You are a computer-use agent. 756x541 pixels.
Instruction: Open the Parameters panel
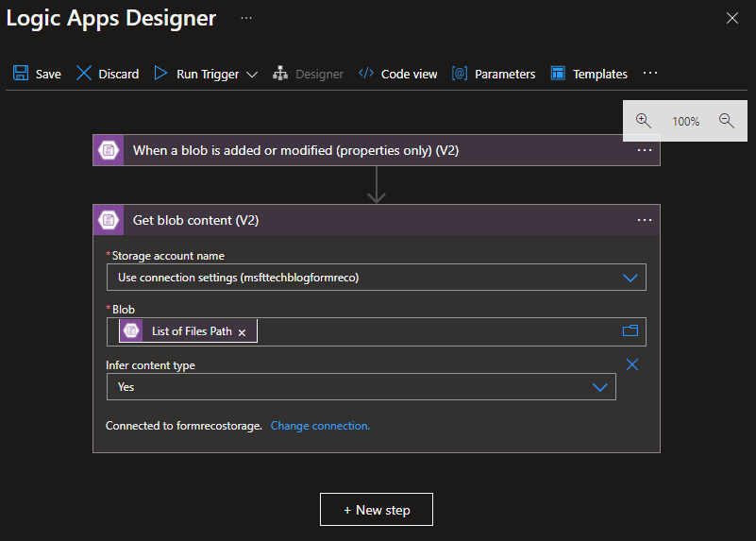click(494, 74)
